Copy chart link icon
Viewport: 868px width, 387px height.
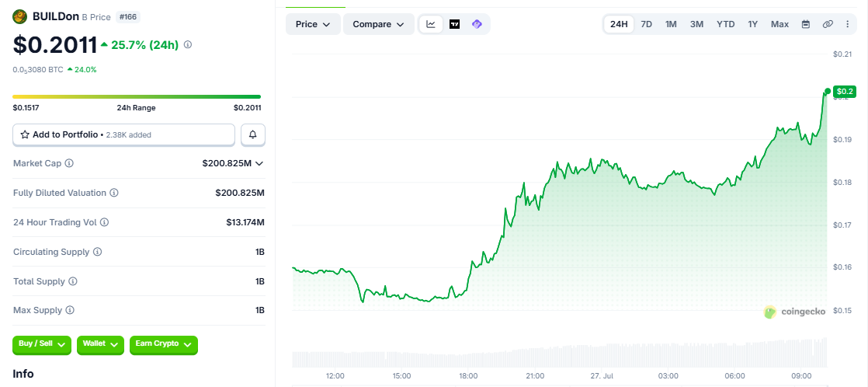pos(828,24)
